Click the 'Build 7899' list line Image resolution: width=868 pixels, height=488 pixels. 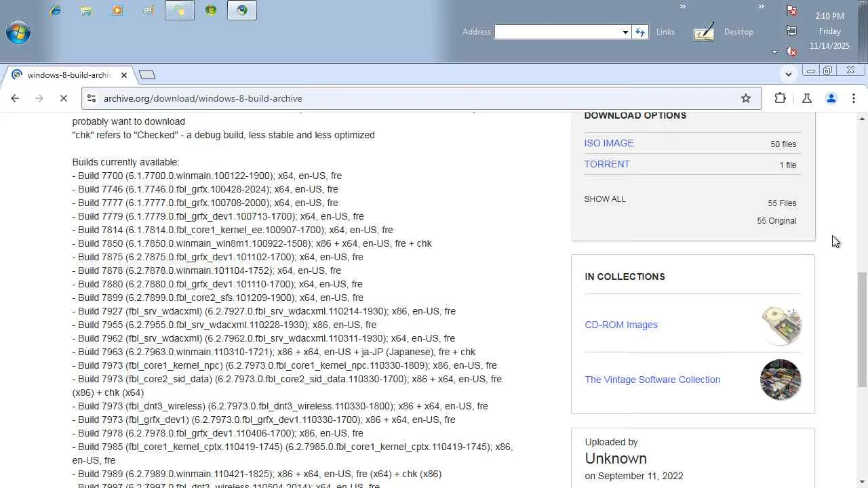[x=218, y=298]
